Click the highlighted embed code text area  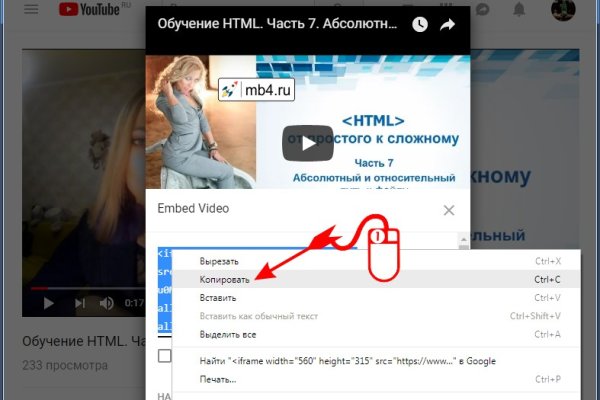[165, 288]
